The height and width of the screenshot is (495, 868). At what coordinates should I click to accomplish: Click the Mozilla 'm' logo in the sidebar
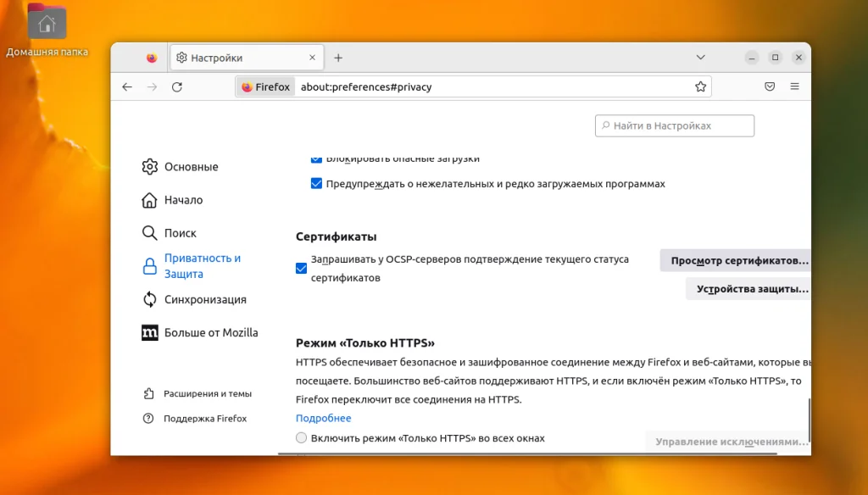(149, 332)
